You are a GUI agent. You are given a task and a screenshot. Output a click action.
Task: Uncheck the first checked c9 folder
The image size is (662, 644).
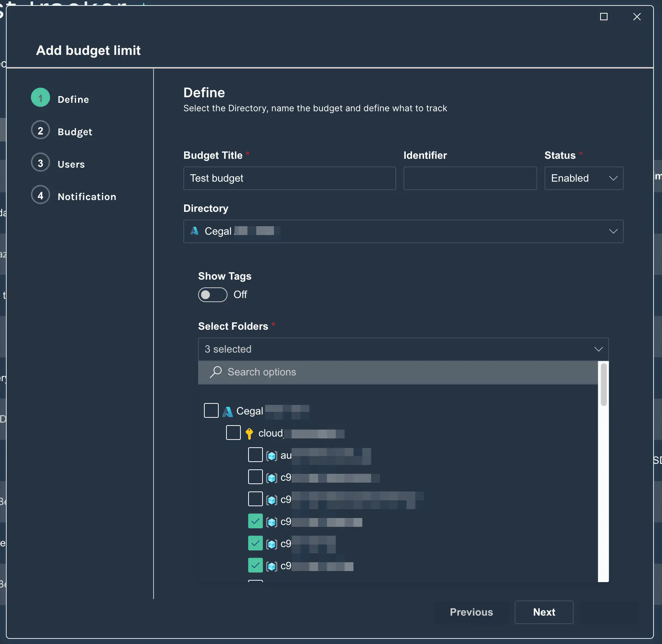256,521
